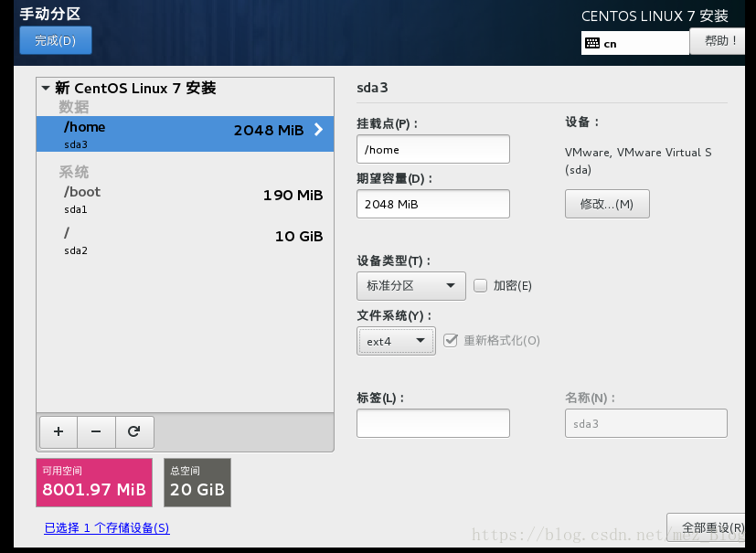The width and height of the screenshot is (756, 553).
Task: Open 已选择 1 个存储设备 link
Action: (106, 528)
